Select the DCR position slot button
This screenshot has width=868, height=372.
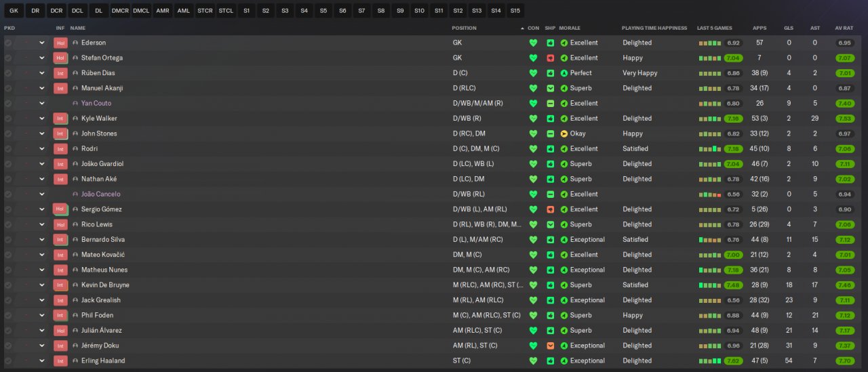pos(56,11)
